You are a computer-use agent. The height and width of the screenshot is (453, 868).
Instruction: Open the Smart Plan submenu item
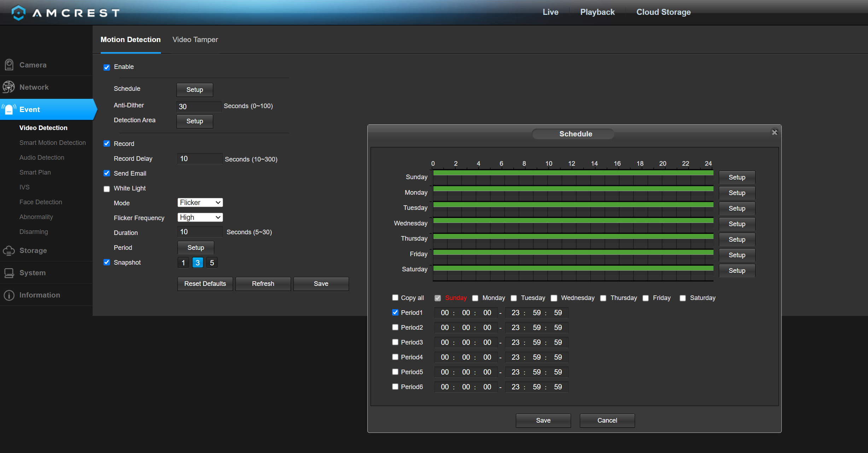coord(35,172)
